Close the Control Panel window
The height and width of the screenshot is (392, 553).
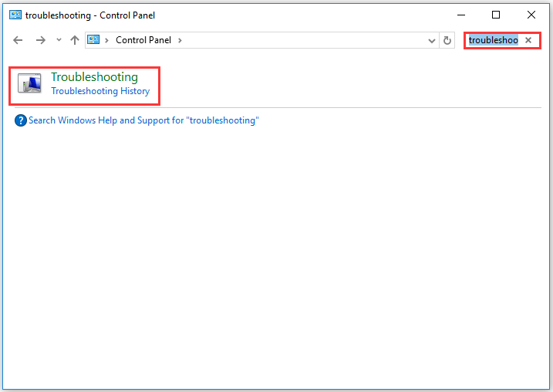[x=531, y=15]
